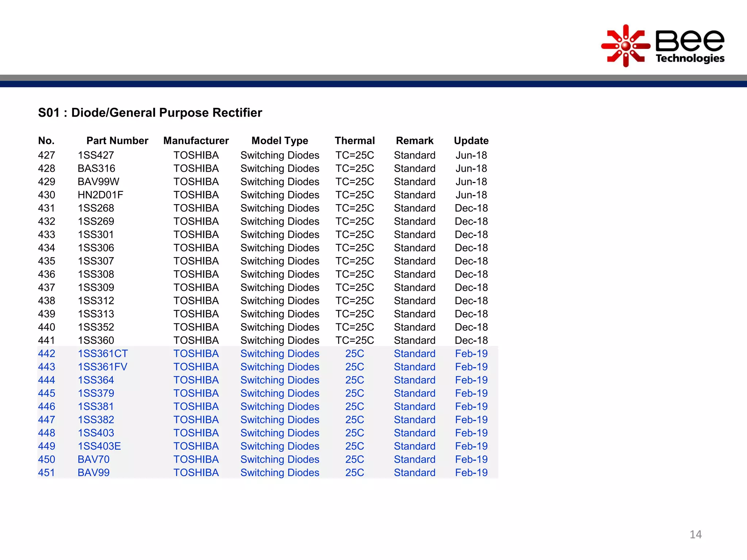Click the S01 Diode/General Purpose Rectifier heading
Viewport: 747px width, 560px height.
coord(150,113)
